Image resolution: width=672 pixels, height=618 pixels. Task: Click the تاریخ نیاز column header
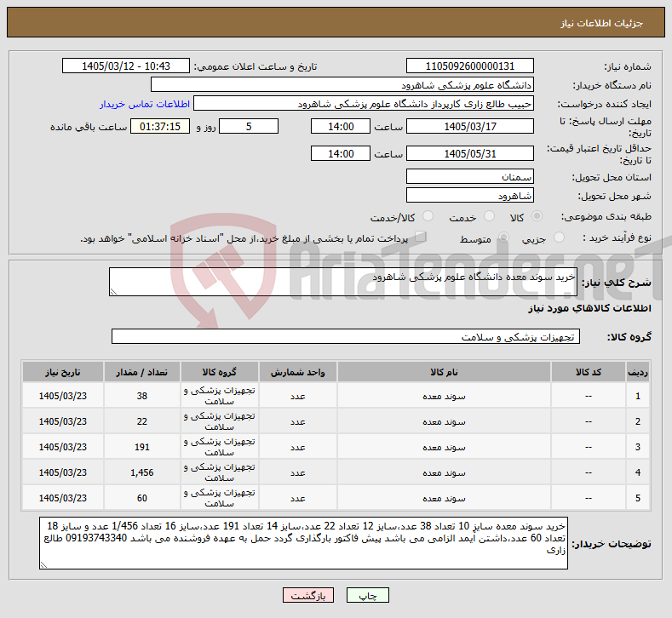click(x=62, y=372)
